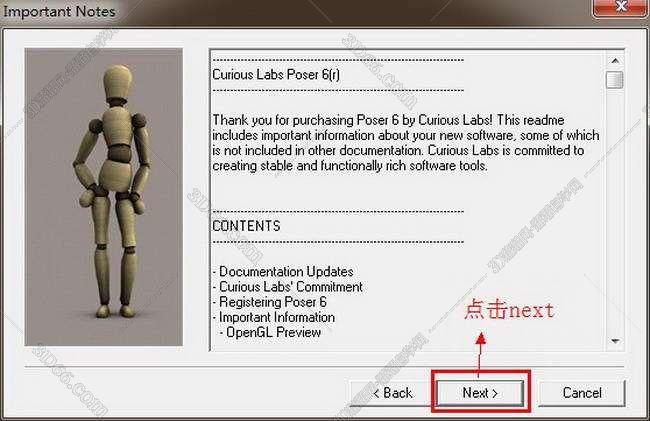Screen dimensions: 650x421
Task: Click the scrollbar down arrow
Action: click(x=615, y=341)
